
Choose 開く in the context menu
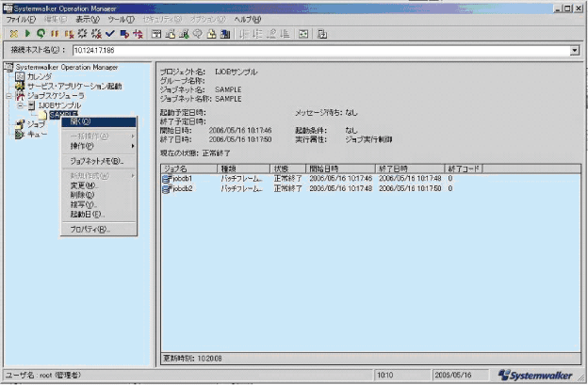[99, 121]
